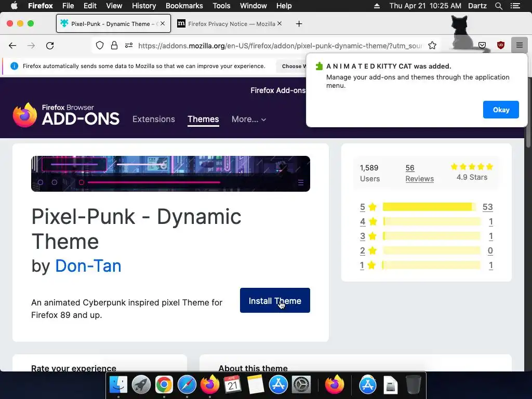Go back with the browser back arrow
The width and height of the screenshot is (532, 399).
pos(12,46)
